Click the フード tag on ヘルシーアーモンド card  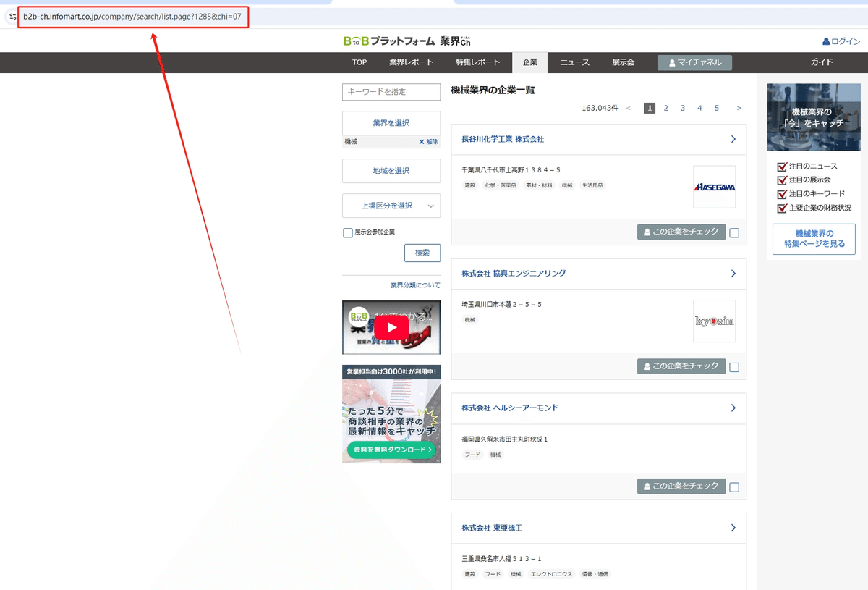(x=471, y=455)
